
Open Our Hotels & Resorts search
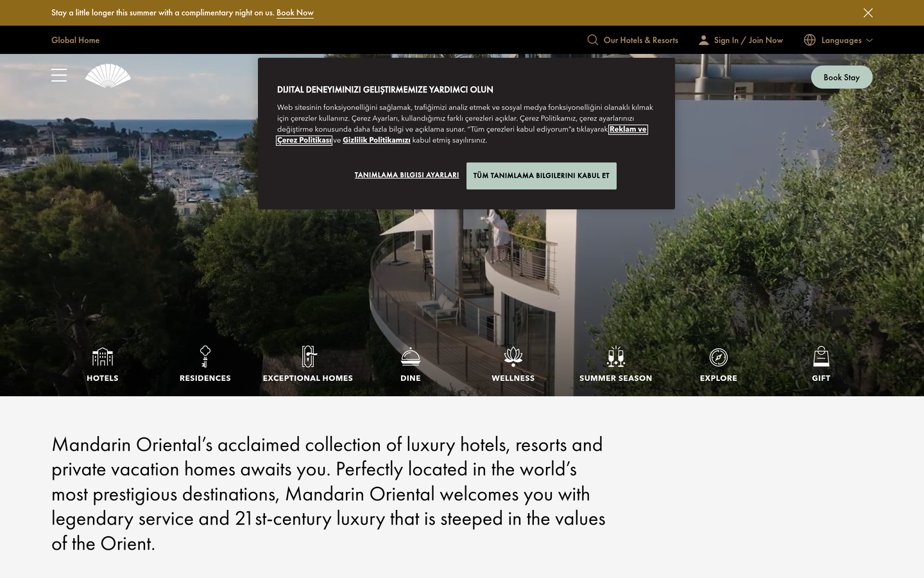click(x=641, y=40)
